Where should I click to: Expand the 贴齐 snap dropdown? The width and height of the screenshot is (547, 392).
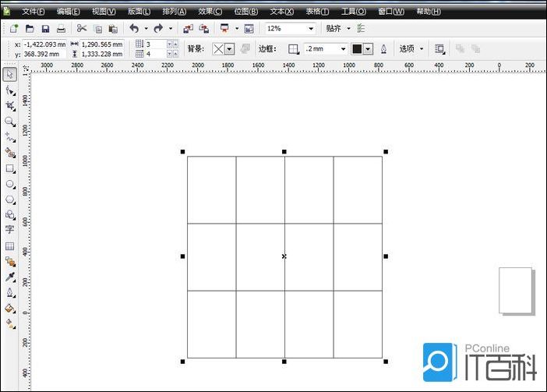pyautogui.click(x=337, y=28)
